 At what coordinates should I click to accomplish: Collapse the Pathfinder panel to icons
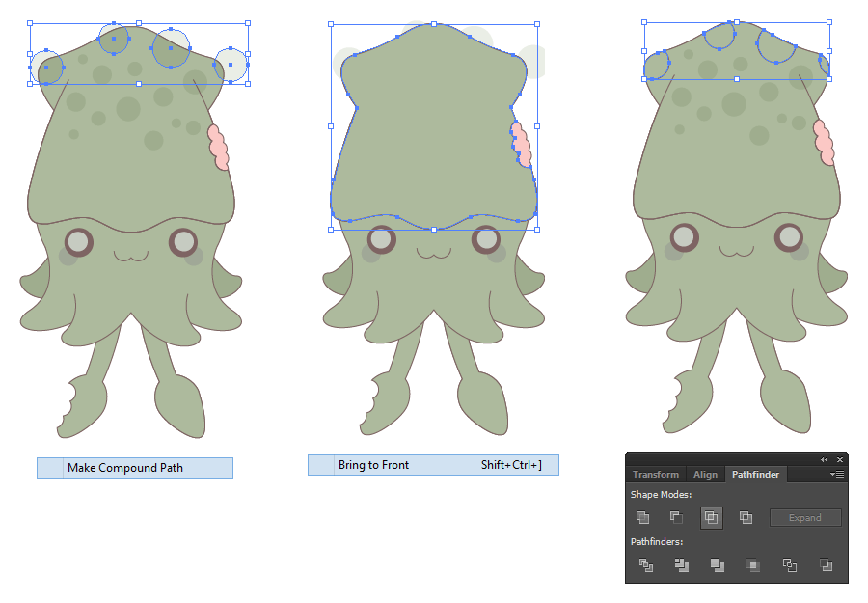point(823,459)
